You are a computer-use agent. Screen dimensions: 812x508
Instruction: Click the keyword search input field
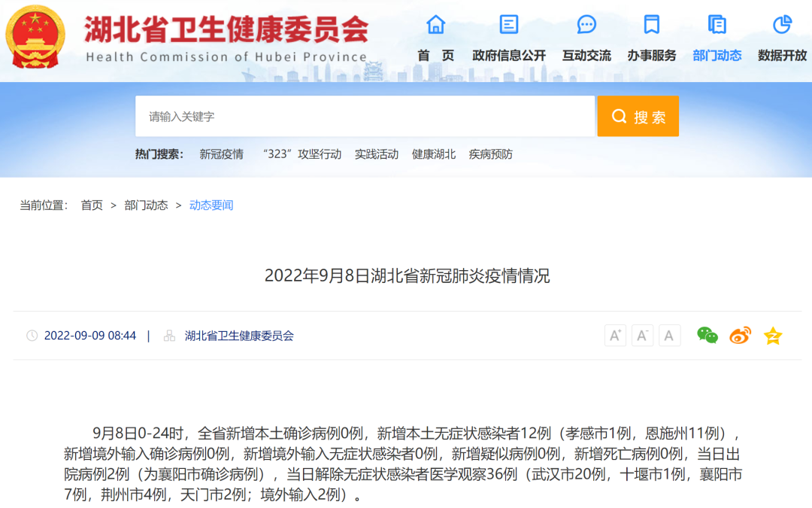(365, 117)
